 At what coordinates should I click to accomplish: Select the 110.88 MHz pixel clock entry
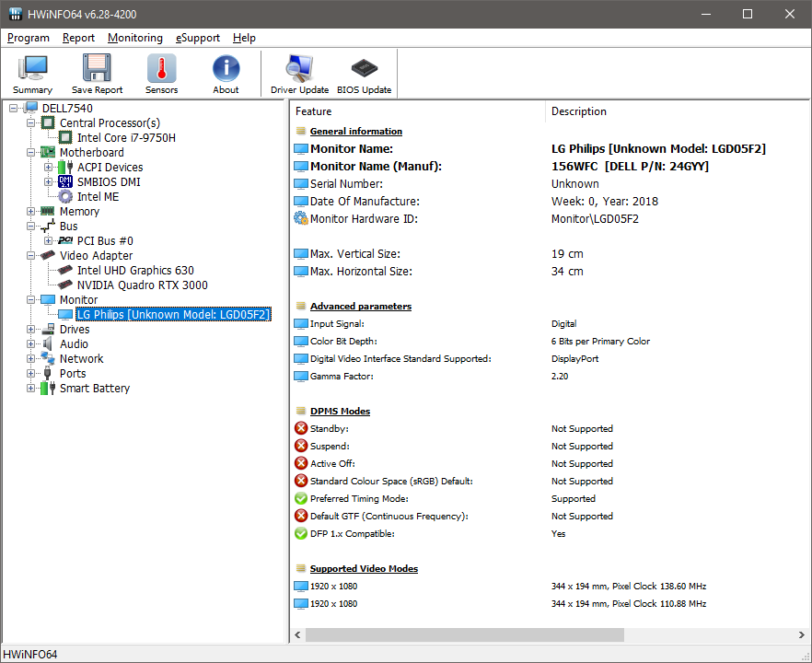[629, 603]
